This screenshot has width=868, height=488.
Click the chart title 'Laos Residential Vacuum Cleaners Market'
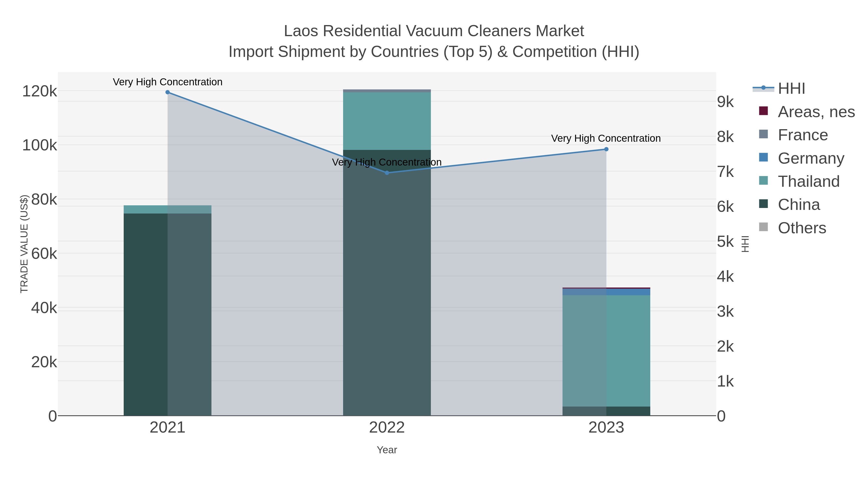point(434,31)
